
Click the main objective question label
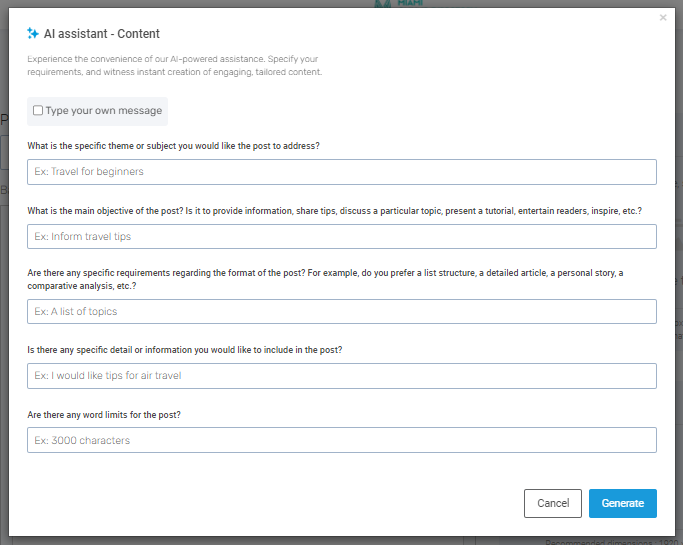[334, 211]
